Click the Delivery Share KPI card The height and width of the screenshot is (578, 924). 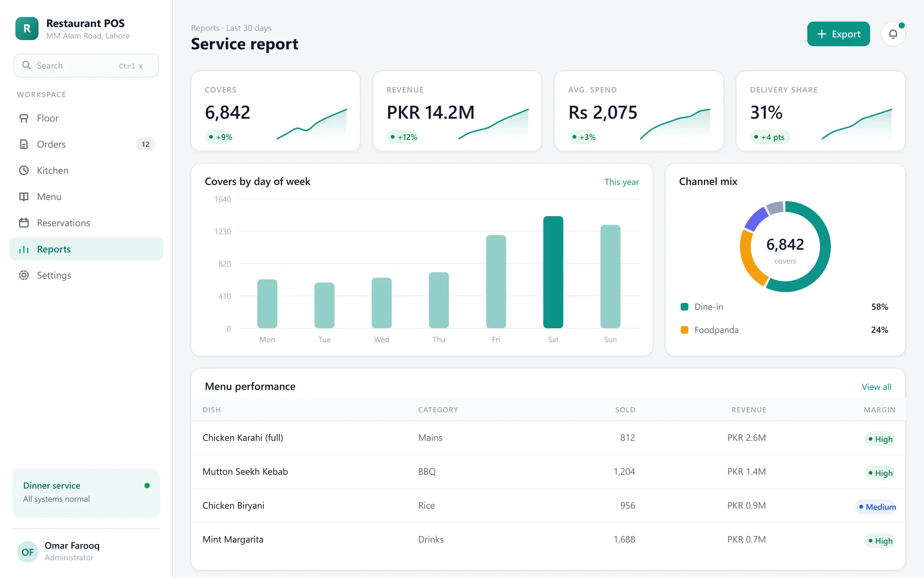point(821,111)
